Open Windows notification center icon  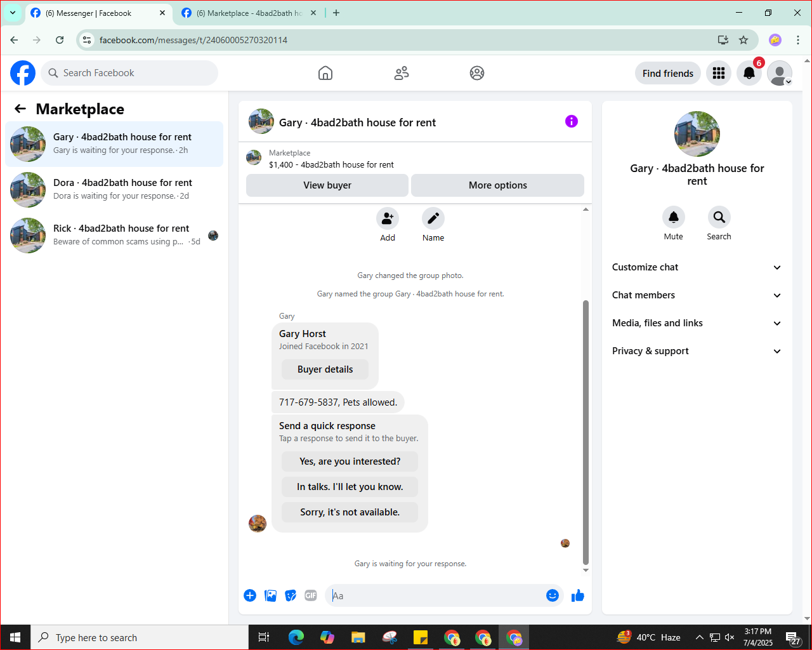coord(794,637)
